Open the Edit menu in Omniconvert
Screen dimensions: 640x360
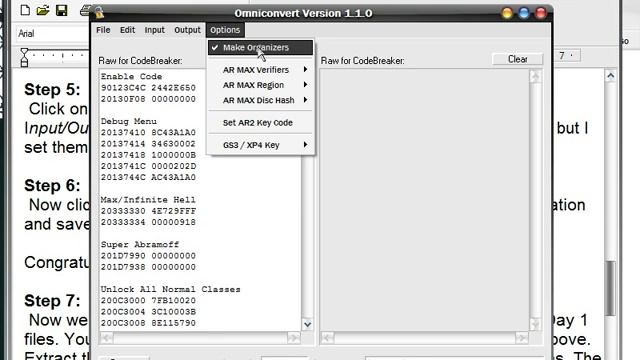[127, 30]
